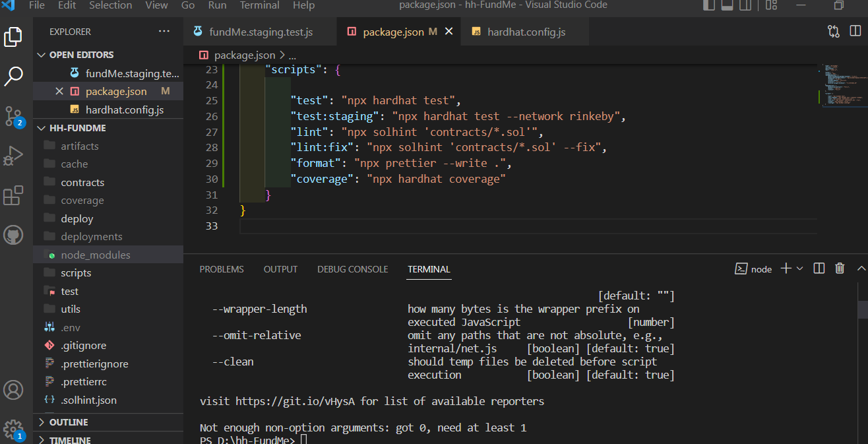This screenshot has height=444, width=868.
Task: Toggle primary sidebar layout icon in title bar
Action: (x=709, y=5)
